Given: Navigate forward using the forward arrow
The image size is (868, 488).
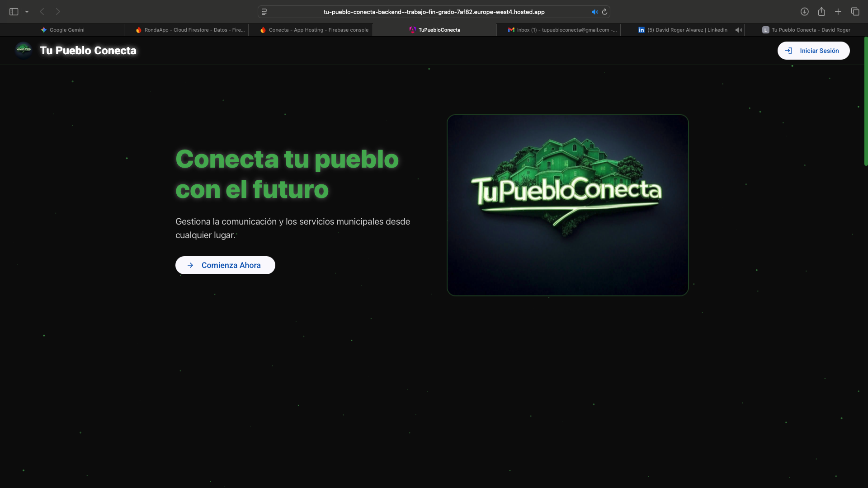Looking at the screenshot, I should pyautogui.click(x=58, y=11).
